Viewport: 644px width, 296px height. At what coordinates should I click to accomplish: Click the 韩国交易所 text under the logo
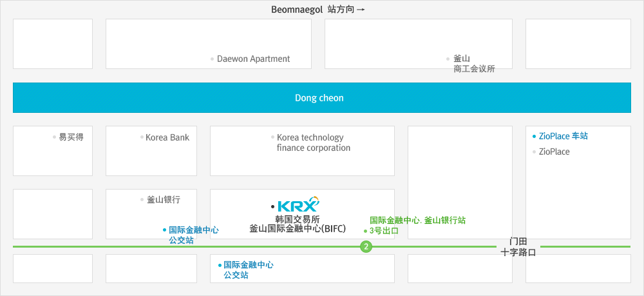(298, 219)
